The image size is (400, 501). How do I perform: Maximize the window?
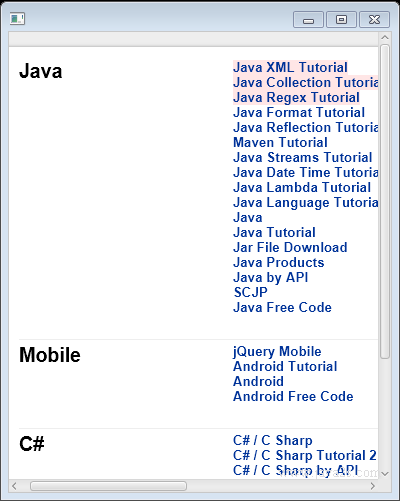341,20
